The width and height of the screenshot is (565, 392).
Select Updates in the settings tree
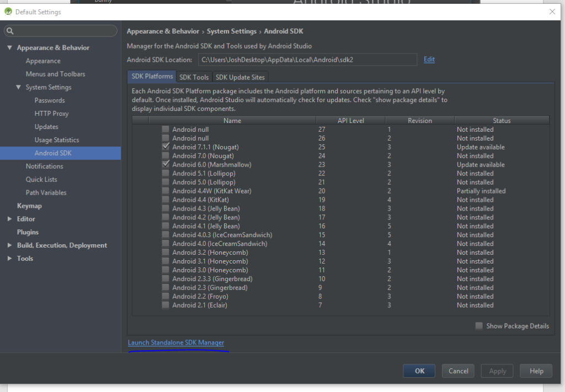click(46, 127)
